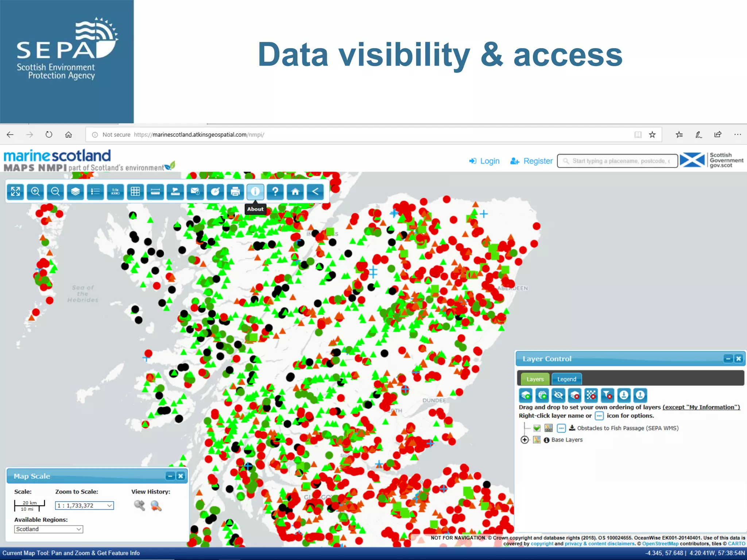
Task: Open the Available Regions Scotland dropdown
Action: (x=49, y=529)
